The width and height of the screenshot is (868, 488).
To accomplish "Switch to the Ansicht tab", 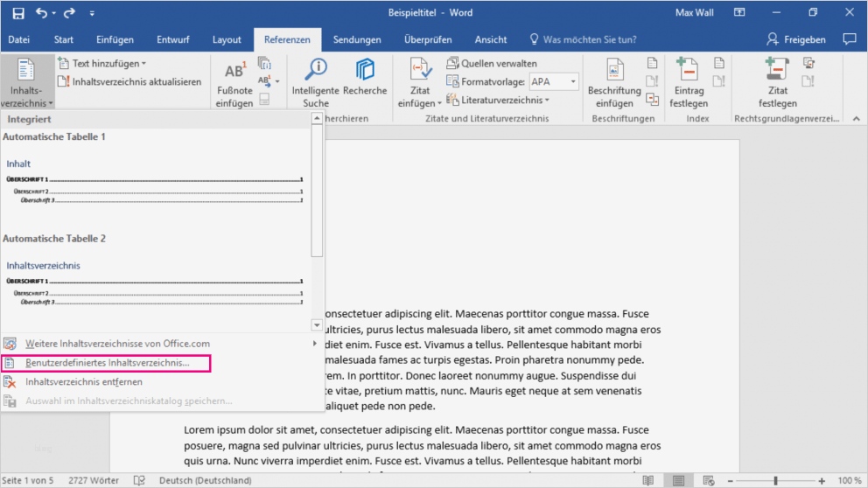I will click(x=491, y=39).
